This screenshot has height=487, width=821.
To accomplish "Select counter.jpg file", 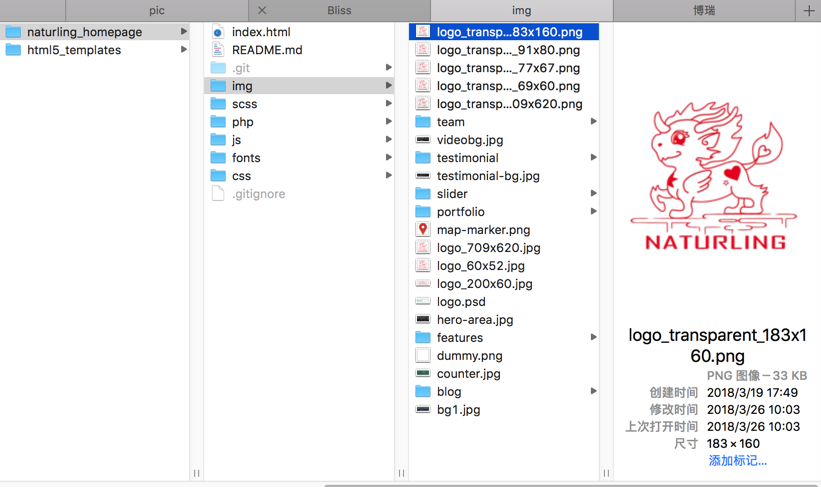I will click(504, 373).
